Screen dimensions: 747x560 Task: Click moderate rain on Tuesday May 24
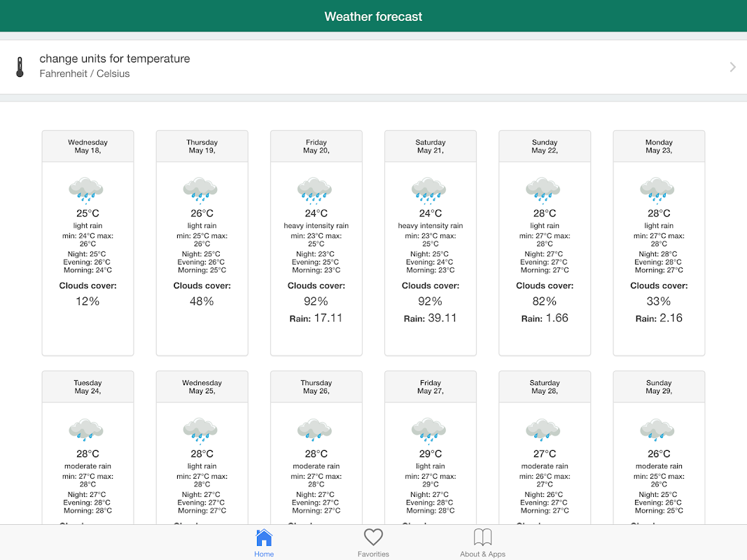tap(88, 466)
